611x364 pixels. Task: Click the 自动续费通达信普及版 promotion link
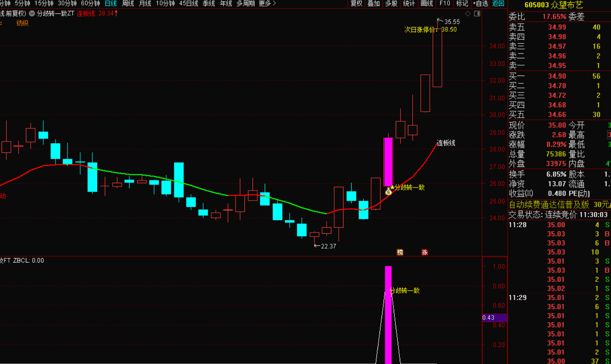(x=549, y=205)
